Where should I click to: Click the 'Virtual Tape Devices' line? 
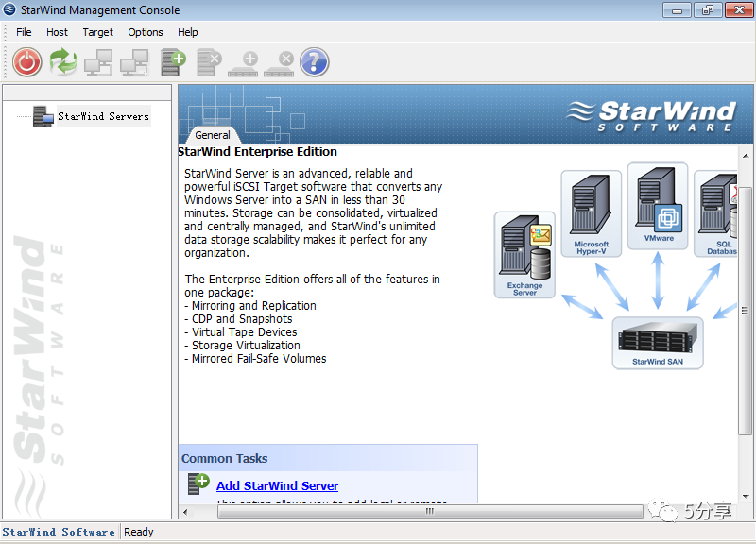(x=241, y=332)
